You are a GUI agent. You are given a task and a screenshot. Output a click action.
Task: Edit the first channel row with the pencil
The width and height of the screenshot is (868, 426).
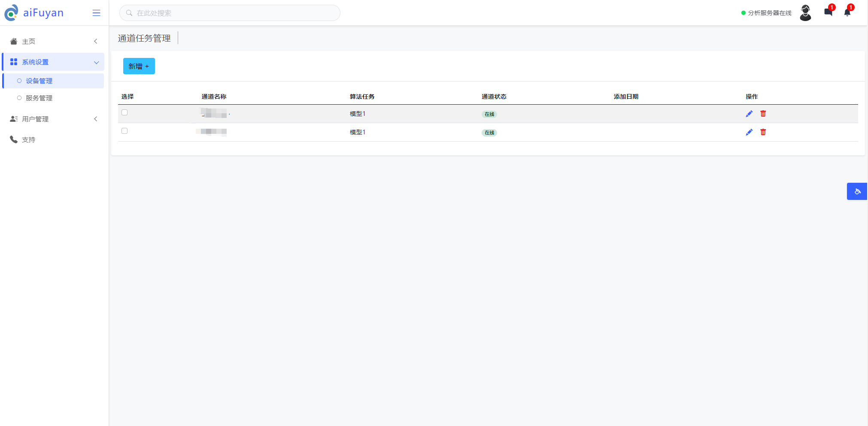[x=749, y=114]
